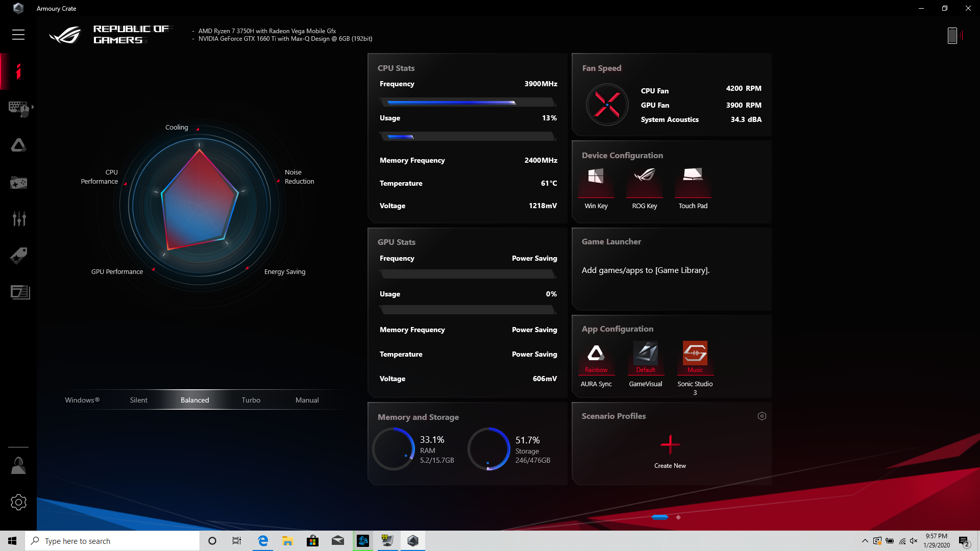Click the CPU Usage progress bar
The image size is (980, 551).
click(468, 136)
